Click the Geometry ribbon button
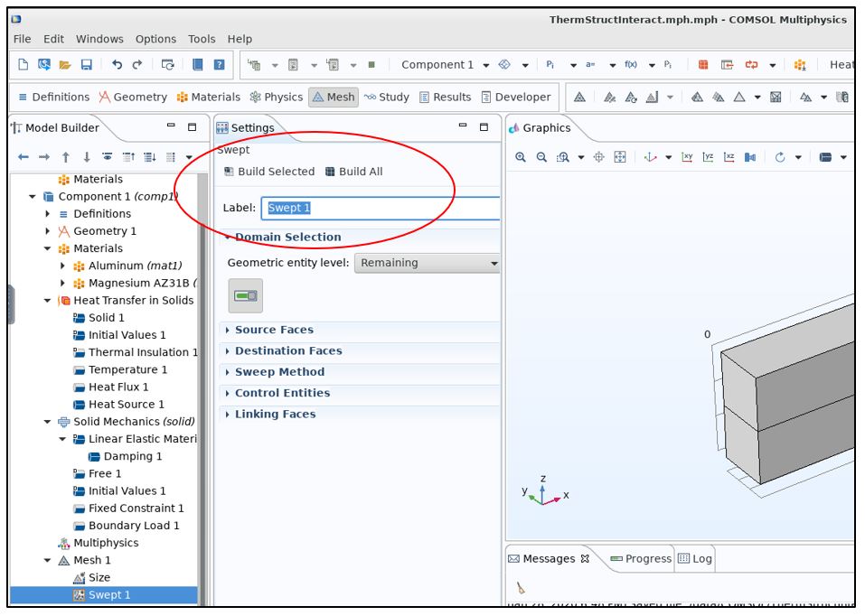Screen dimensions: 865x616 133,97
